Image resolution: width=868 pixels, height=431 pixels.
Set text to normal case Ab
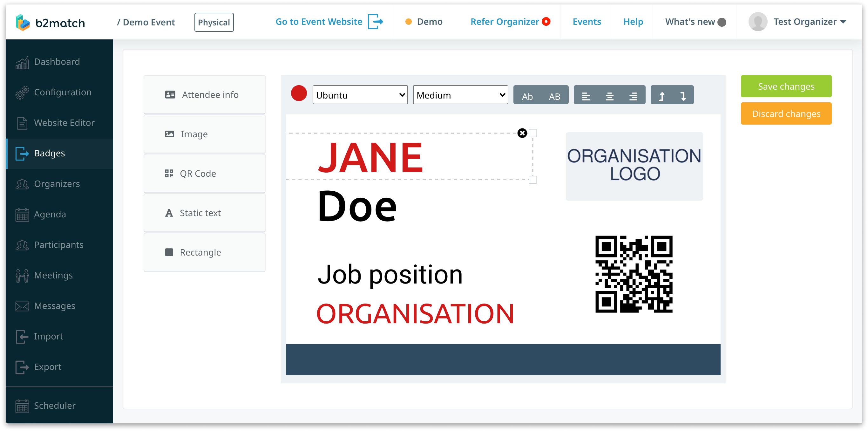tap(527, 96)
